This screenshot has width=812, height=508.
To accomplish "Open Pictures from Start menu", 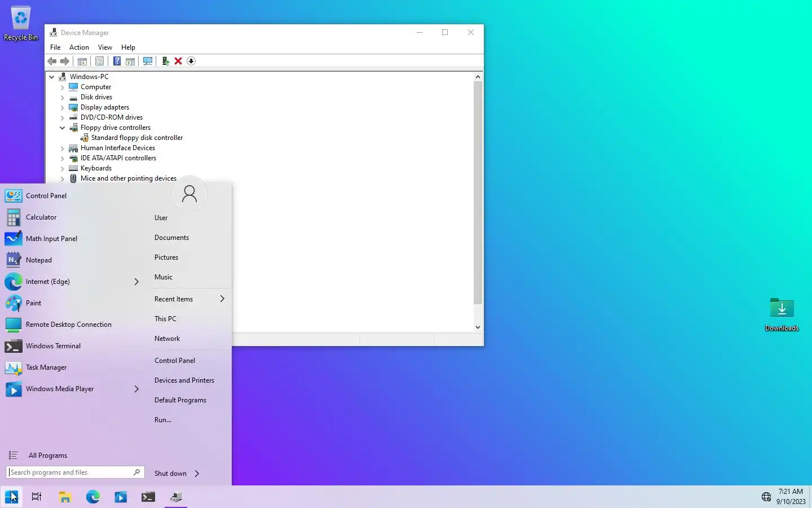I will [x=166, y=257].
